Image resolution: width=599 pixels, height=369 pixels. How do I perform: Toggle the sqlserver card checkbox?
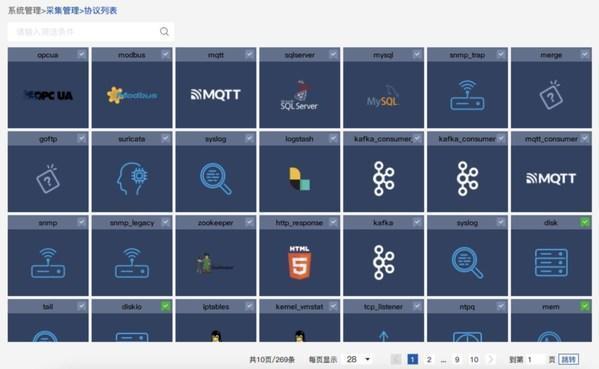click(x=333, y=54)
